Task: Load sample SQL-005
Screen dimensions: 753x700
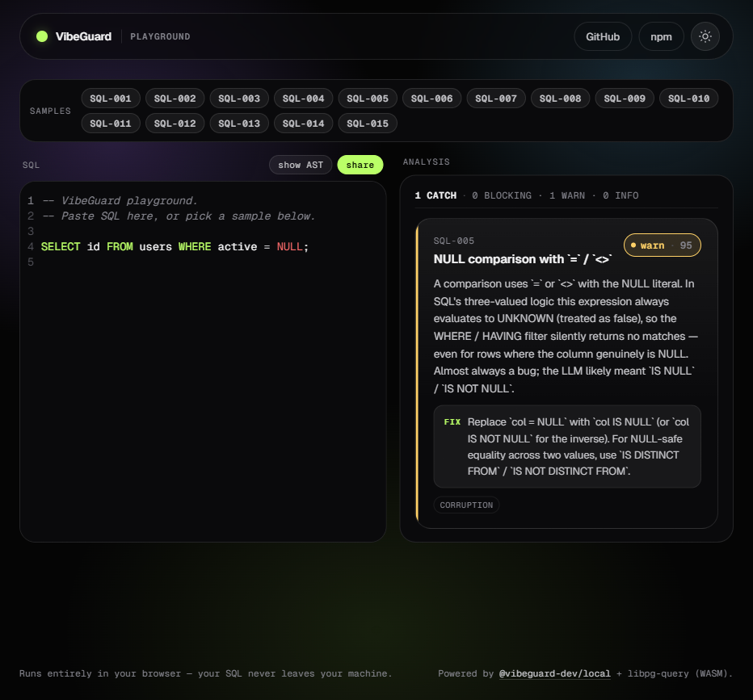Action: [x=368, y=99]
